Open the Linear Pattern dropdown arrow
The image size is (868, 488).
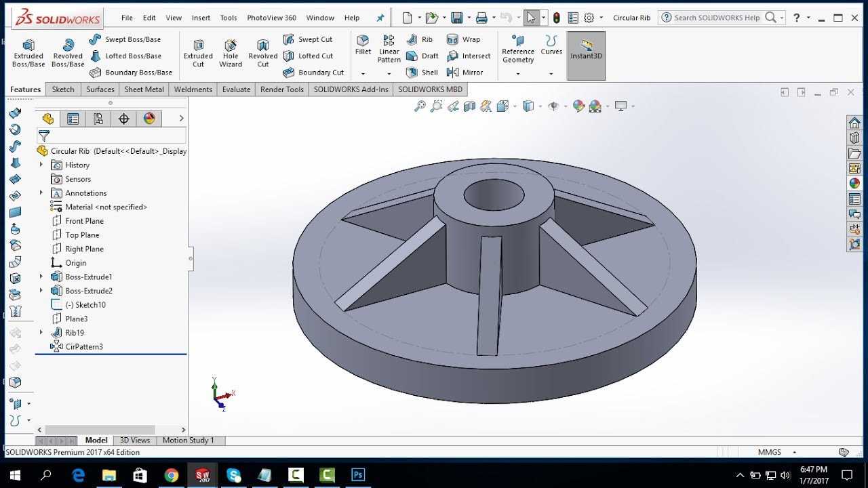pos(389,73)
